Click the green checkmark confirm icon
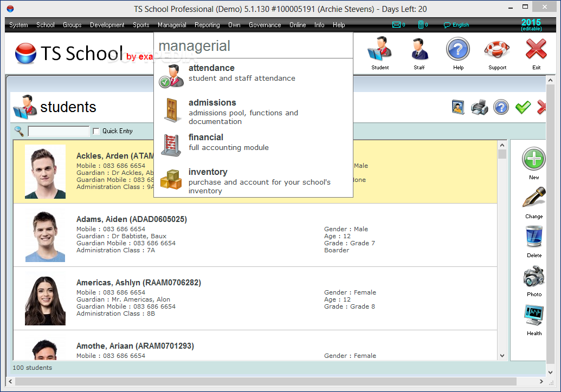This screenshot has width=561, height=392. click(523, 107)
